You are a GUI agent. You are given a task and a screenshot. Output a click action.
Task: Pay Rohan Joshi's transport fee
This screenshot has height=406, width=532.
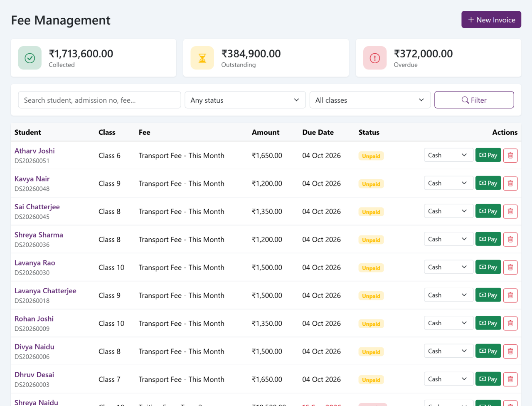point(488,323)
